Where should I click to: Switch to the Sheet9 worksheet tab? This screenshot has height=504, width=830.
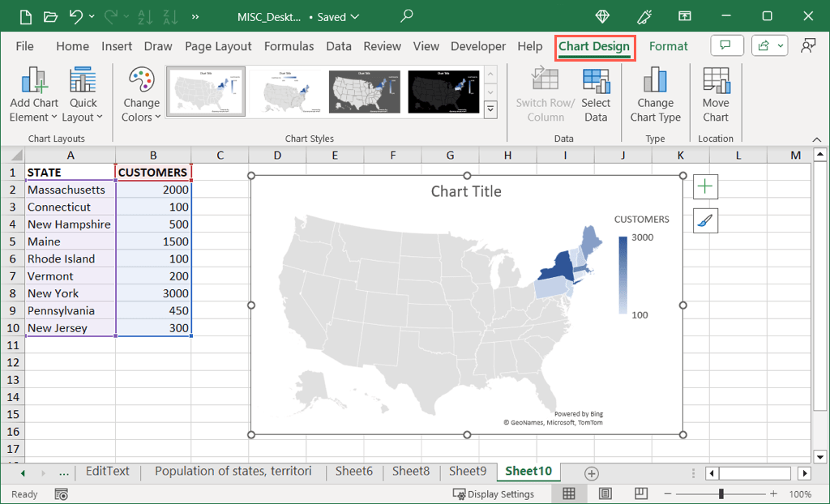[468, 471]
